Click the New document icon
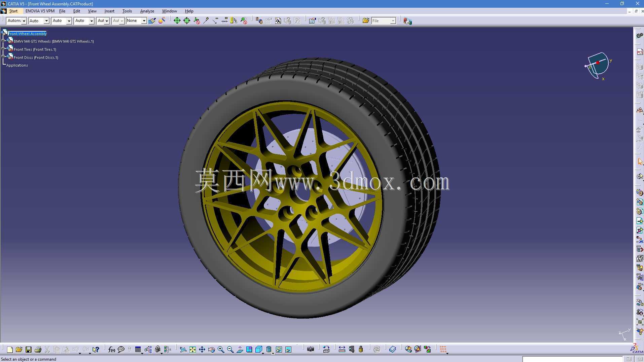The height and width of the screenshot is (362, 644). pos(10,350)
